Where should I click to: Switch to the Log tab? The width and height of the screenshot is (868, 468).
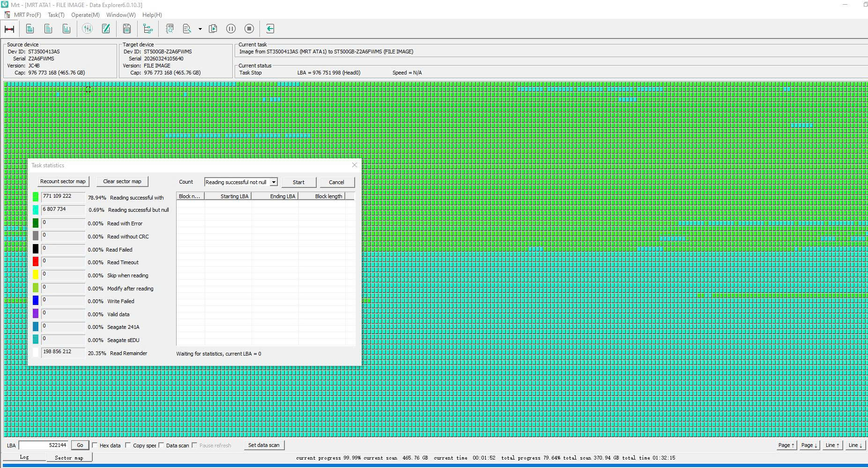[x=24, y=457]
